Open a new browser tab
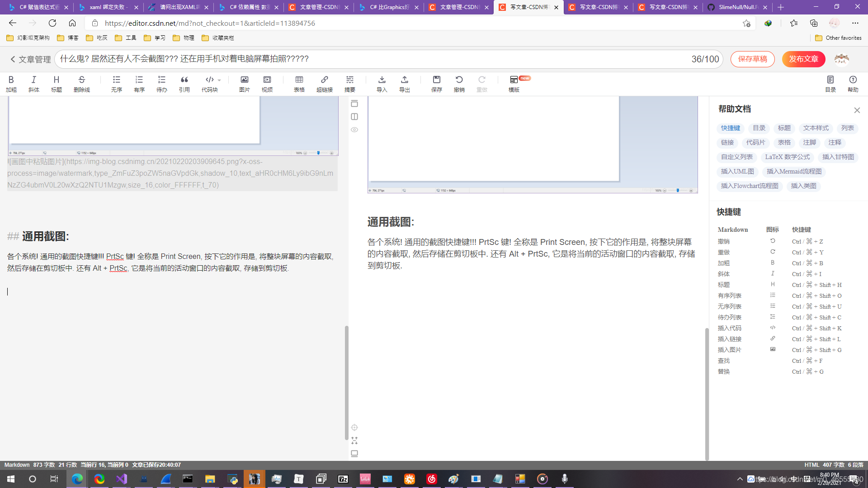Screen dimensions: 868x488 click(781, 7)
